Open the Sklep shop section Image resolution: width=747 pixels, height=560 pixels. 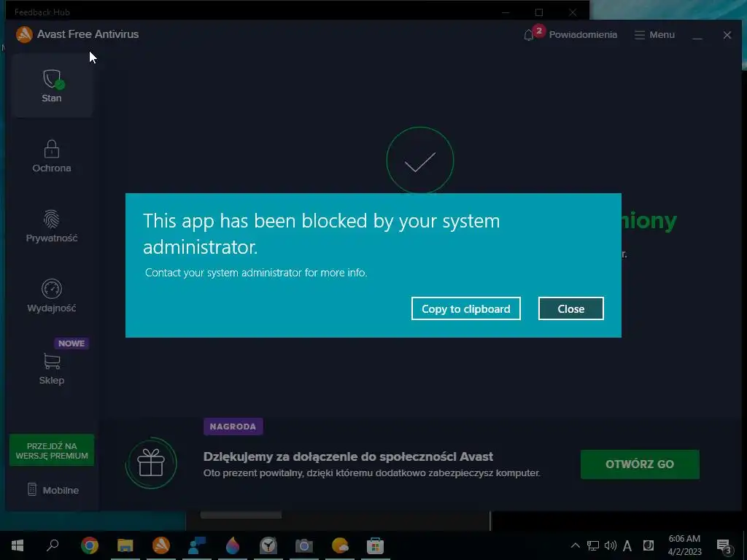[x=52, y=369]
